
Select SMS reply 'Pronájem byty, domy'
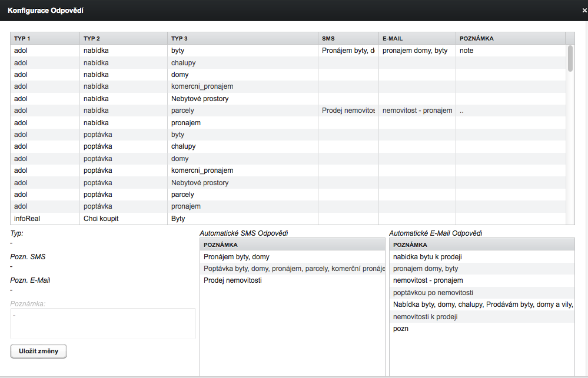coord(293,257)
